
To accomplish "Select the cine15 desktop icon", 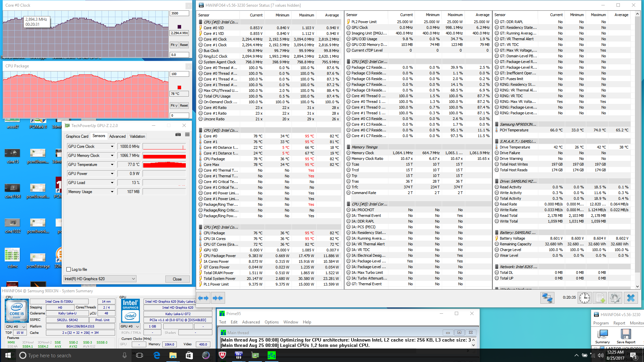I will coord(13,157).
